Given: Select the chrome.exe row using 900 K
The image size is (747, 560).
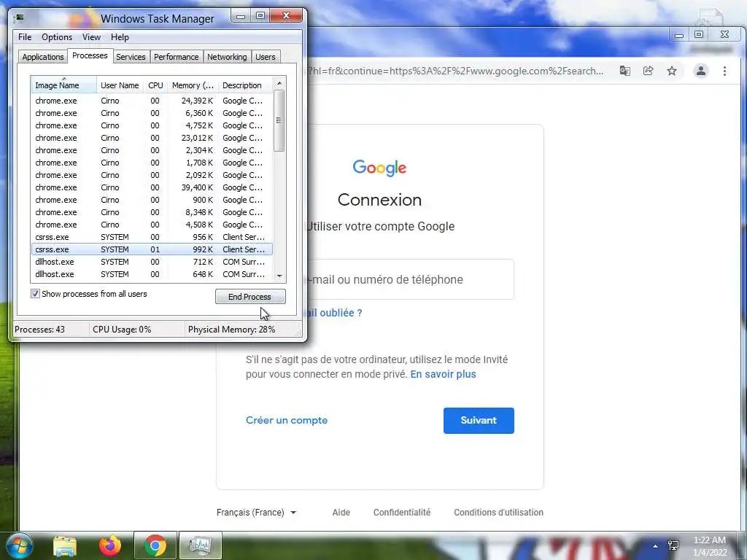Looking at the screenshot, I should click(x=152, y=200).
